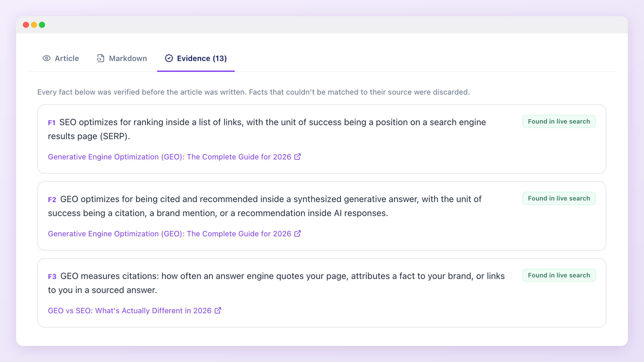Select the F3 GEO measures citations card

[322, 293]
